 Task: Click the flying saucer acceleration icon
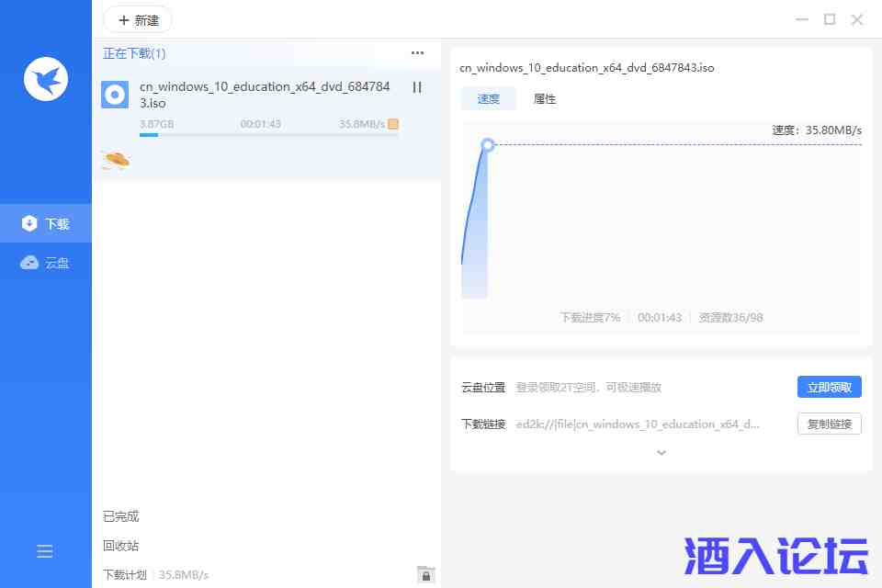116,160
